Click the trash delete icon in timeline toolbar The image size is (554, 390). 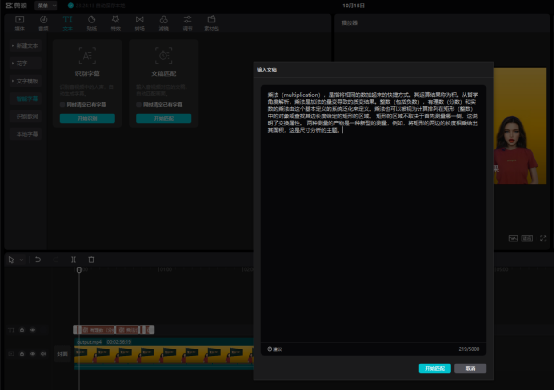click(91, 260)
